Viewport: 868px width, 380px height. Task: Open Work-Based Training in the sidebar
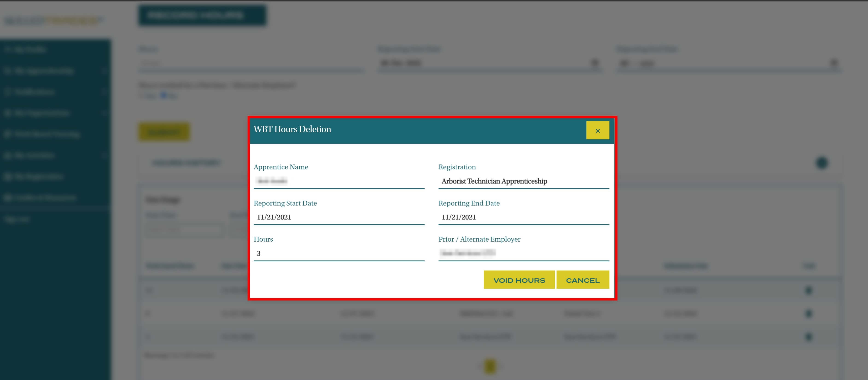point(47,134)
